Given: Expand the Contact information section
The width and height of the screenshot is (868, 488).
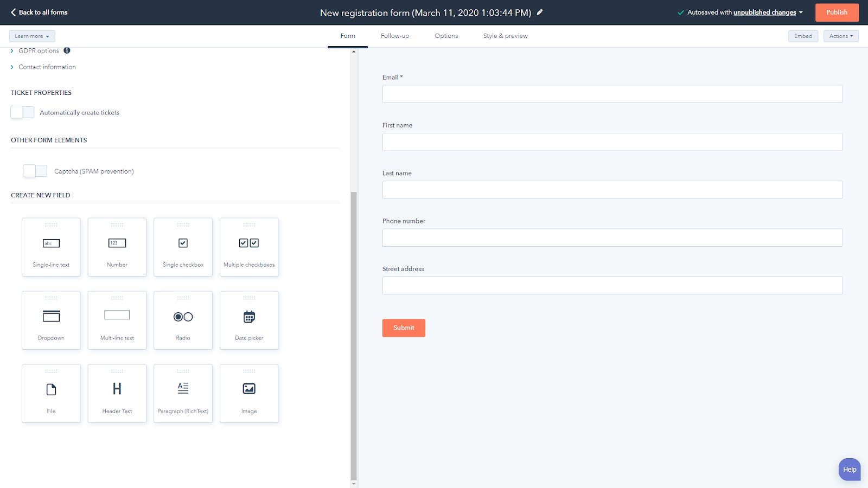Looking at the screenshot, I should coord(47,67).
